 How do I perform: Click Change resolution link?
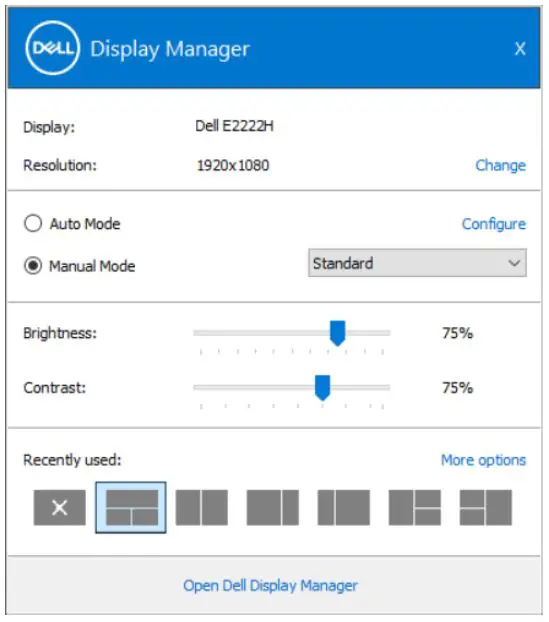(x=501, y=165)
